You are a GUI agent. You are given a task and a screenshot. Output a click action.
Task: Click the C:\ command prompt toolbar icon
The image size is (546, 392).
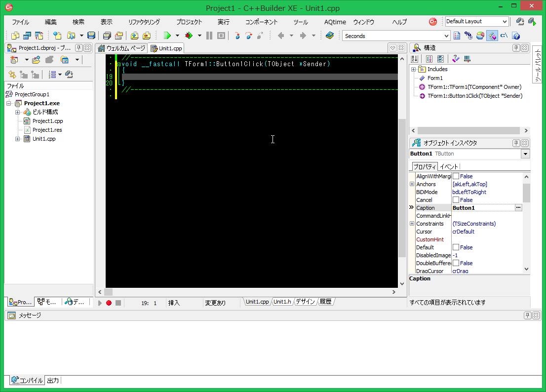click(504, 36)
